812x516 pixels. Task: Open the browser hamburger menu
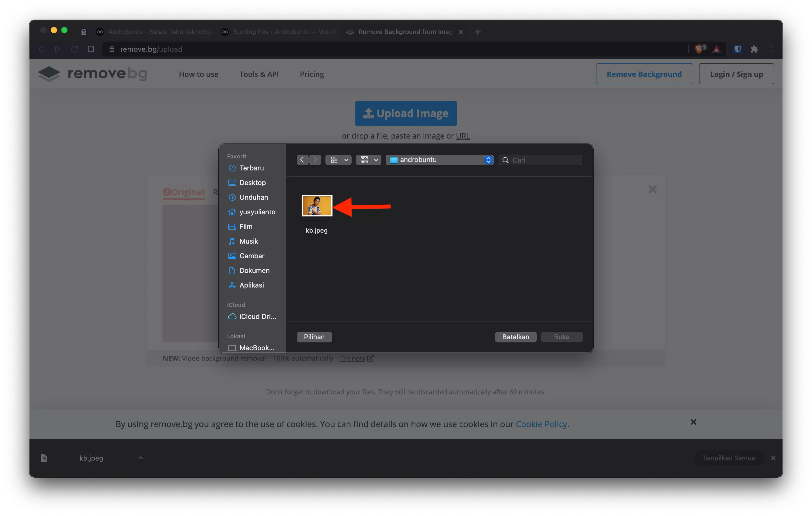coord(771,49)
